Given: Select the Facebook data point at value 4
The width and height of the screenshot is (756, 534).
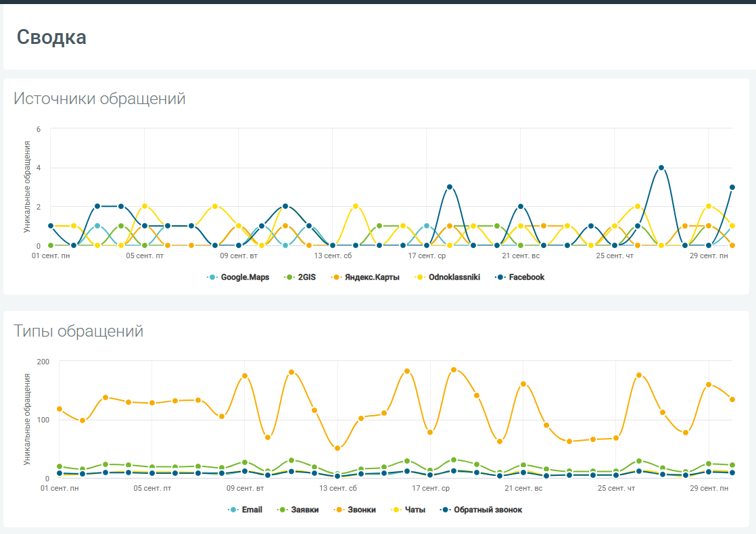Looking at the screenshot, I should [x=661, y=168].
